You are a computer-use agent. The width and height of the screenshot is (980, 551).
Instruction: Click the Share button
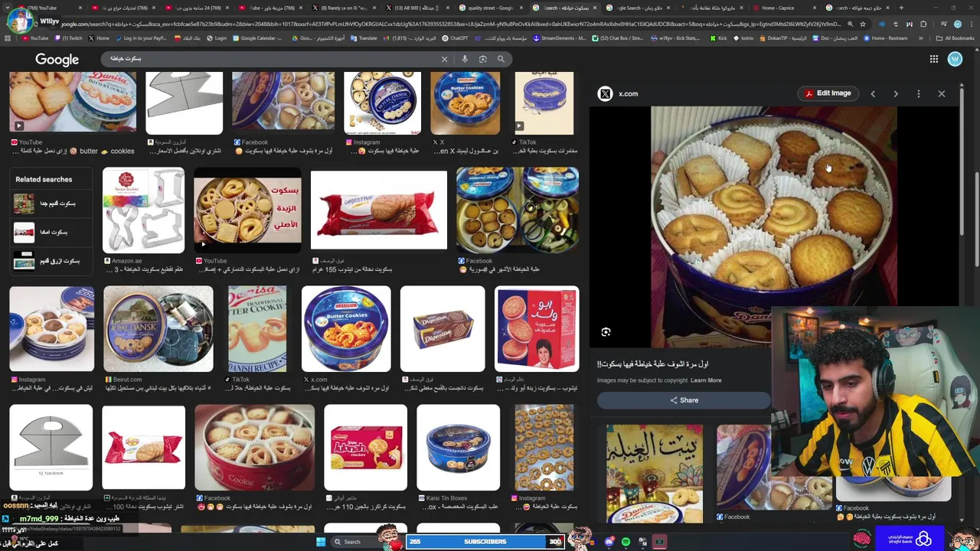coord(684,400)
